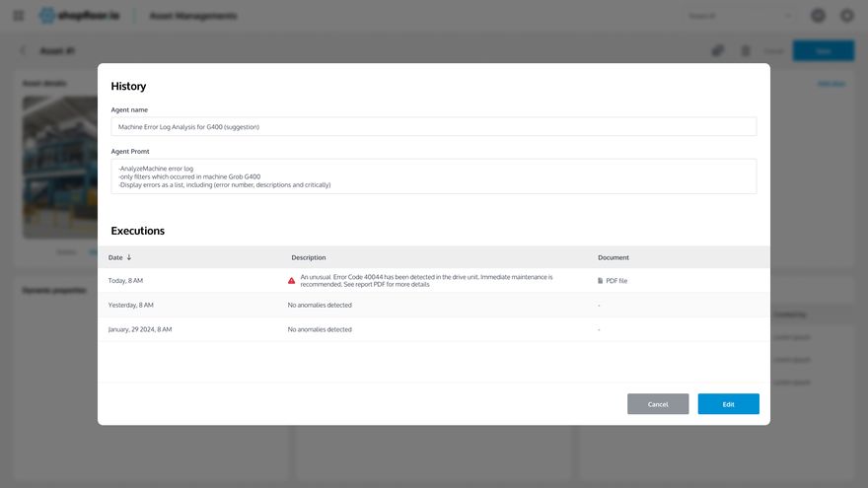Click the Asset Management header title
This screenshot has width=868, height=488.
[193, 16]
